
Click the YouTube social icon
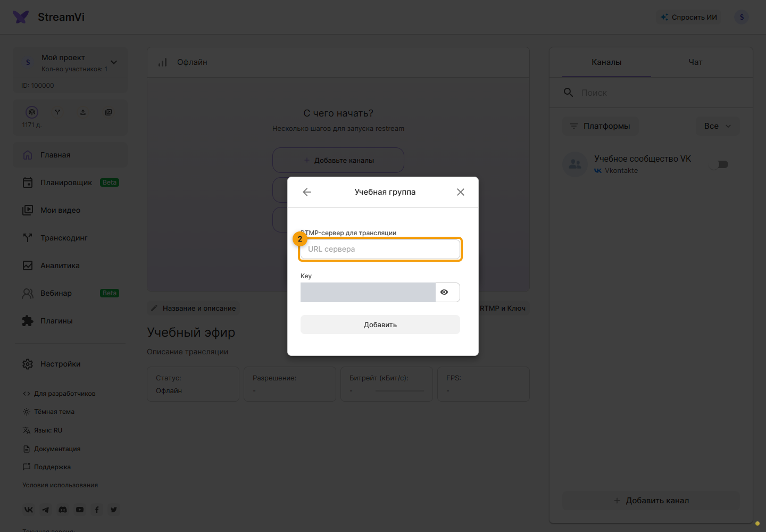pos(80,510)
